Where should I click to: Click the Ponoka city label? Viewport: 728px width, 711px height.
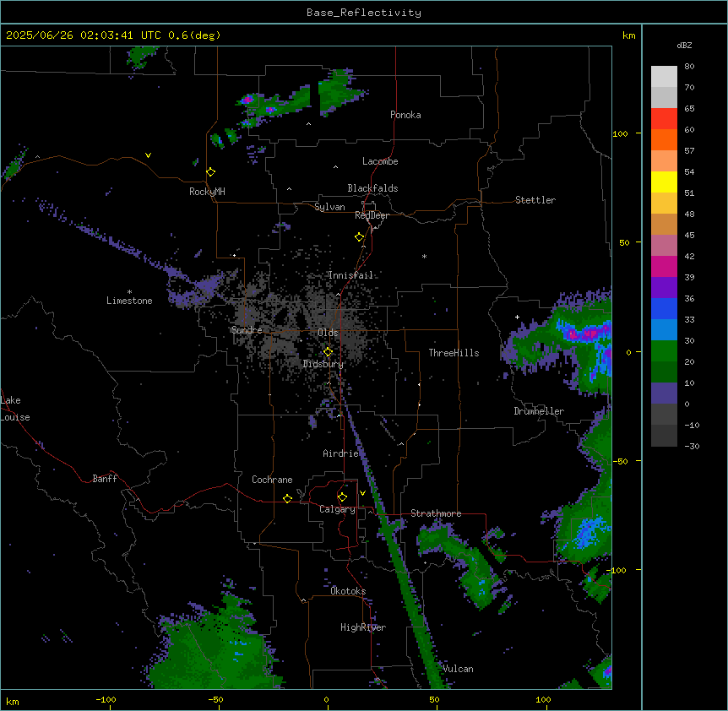(405, 115)
